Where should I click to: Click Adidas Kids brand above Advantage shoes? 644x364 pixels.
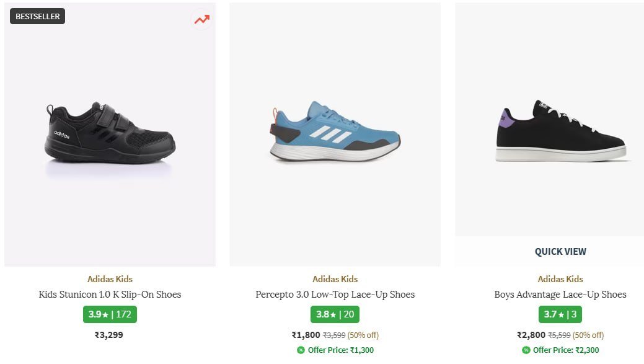coord(560,279)
